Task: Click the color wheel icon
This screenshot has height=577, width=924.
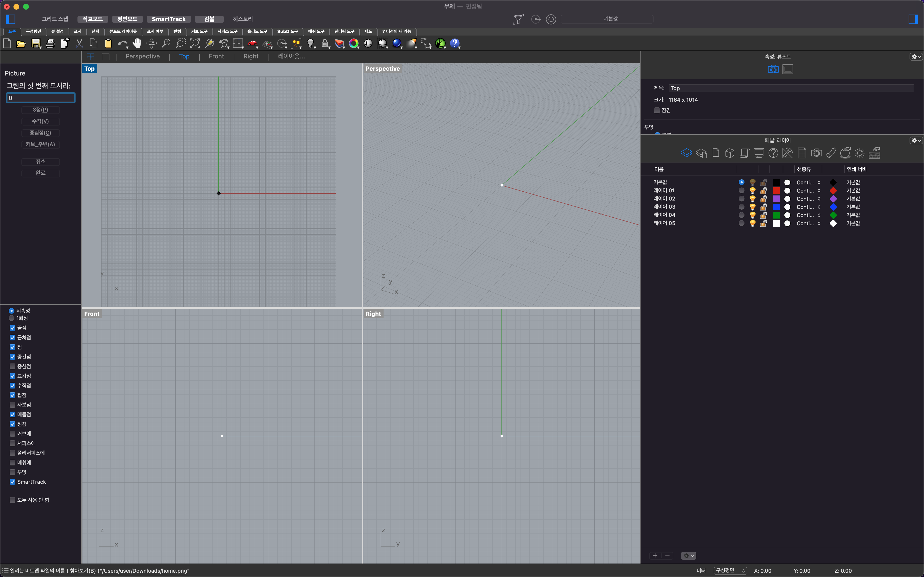Action: (x=353, y=44)
